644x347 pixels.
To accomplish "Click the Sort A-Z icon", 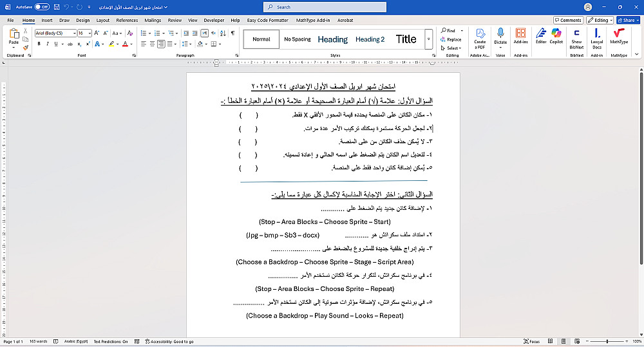I will (223, 33).
